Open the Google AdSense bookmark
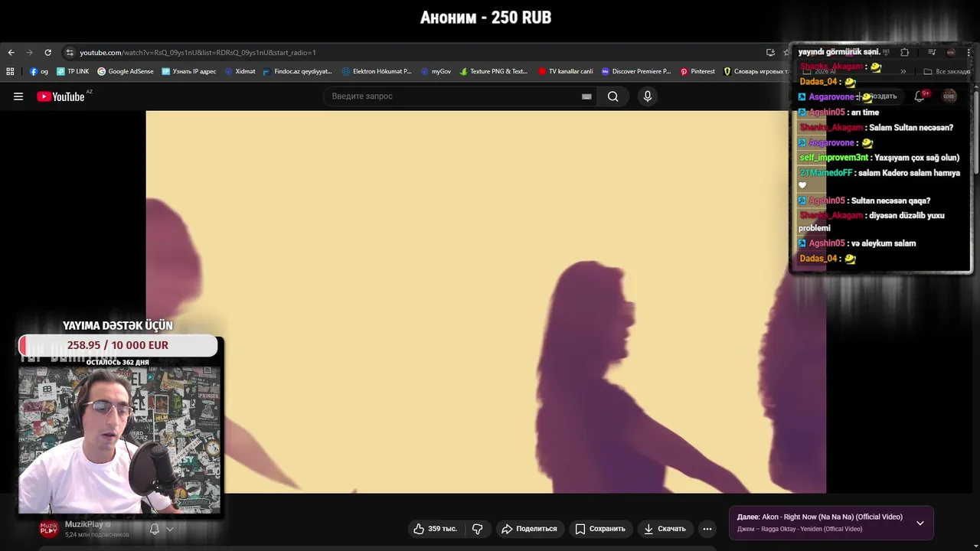Image resolution: width=980 pixels, height=551 pixels. 126,71
